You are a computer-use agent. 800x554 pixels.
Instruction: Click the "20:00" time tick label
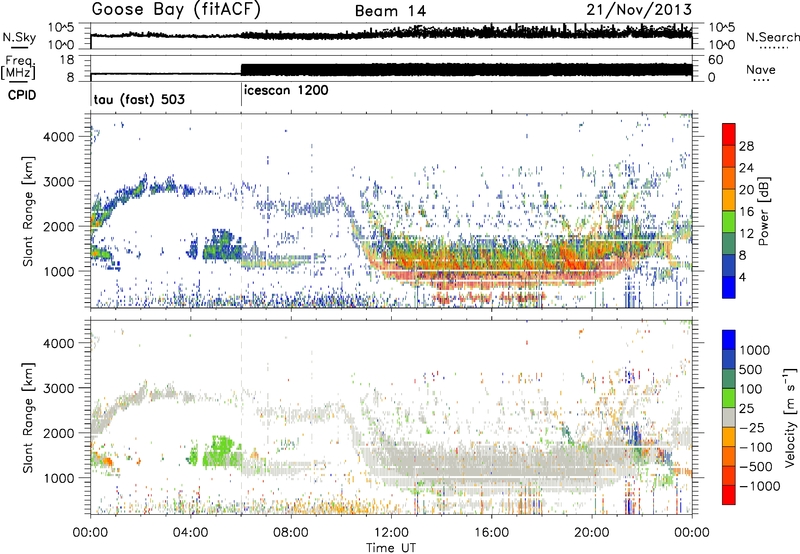pyautogui.click(x=592, y=533)
